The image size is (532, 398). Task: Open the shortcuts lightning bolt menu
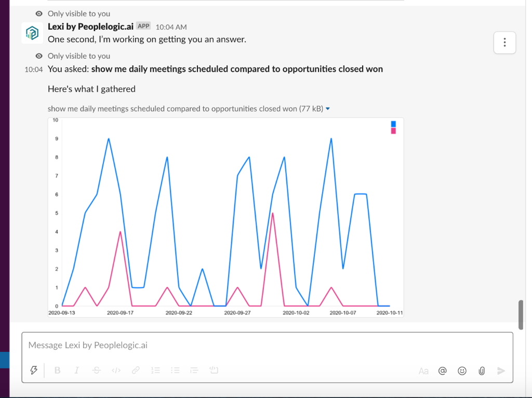click(x=34, y=369)
